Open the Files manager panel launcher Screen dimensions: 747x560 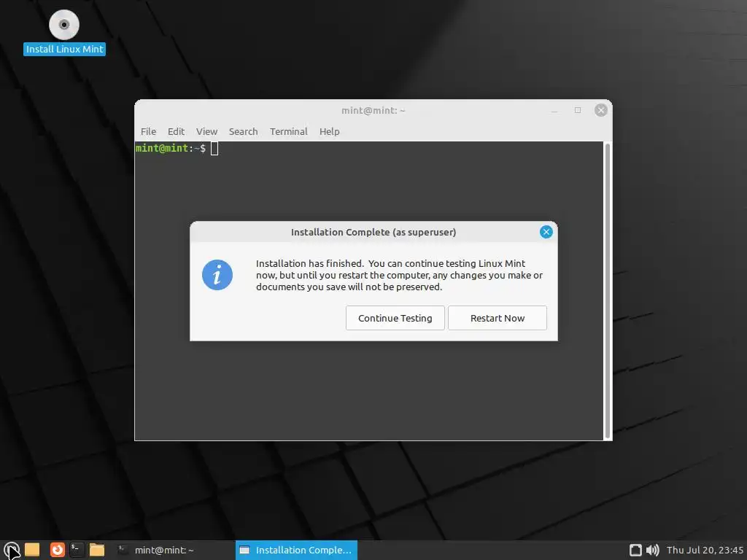click(97, 550)
